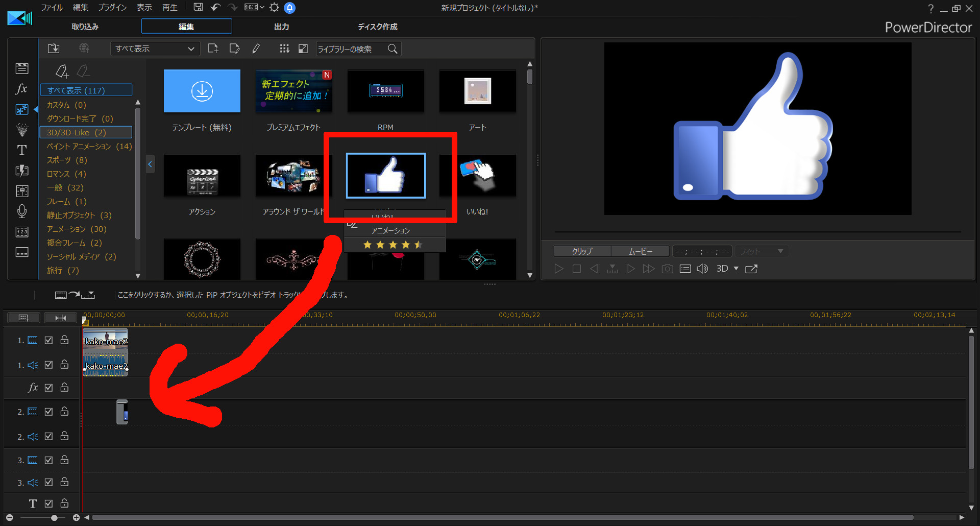
Task: Take a preview snapshot camera icon
Action: coord(667,269)
